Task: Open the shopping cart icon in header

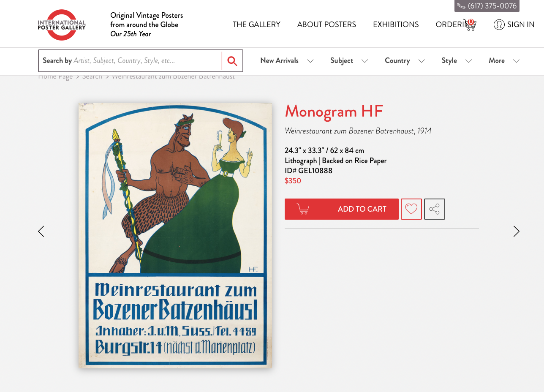Action: tap(470, 25)
